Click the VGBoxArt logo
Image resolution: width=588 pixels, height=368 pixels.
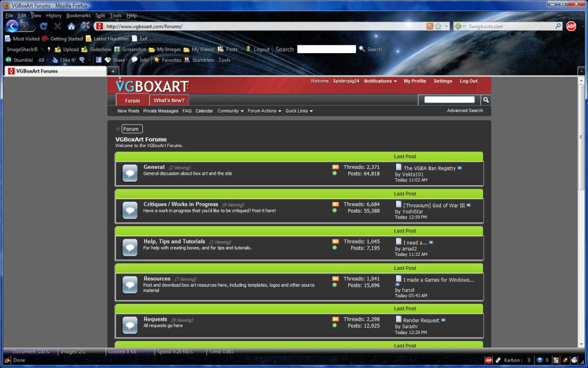(152, 86)
